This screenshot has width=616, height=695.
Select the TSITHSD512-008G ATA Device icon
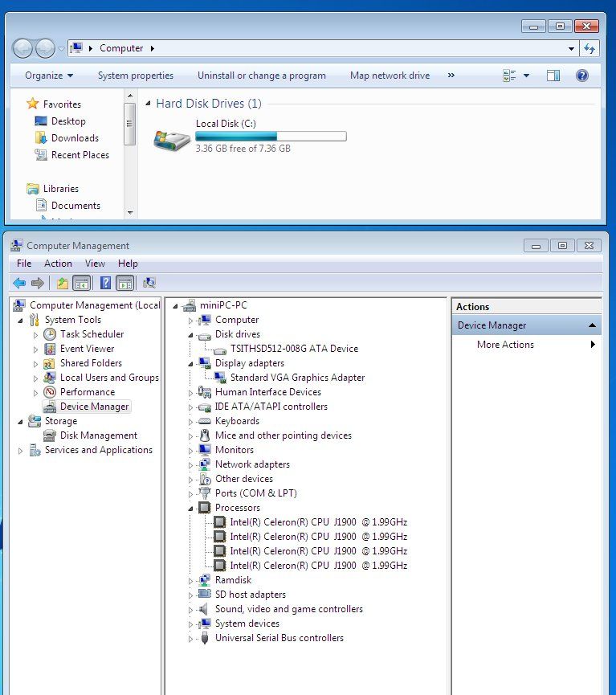(x=220, y=350)
